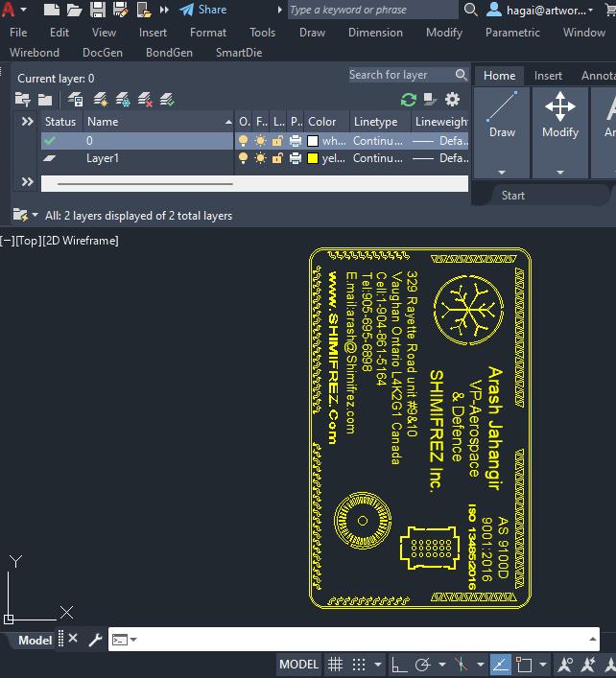
Task: Click the [Top] viewport view control
Action: pos(28,241)
